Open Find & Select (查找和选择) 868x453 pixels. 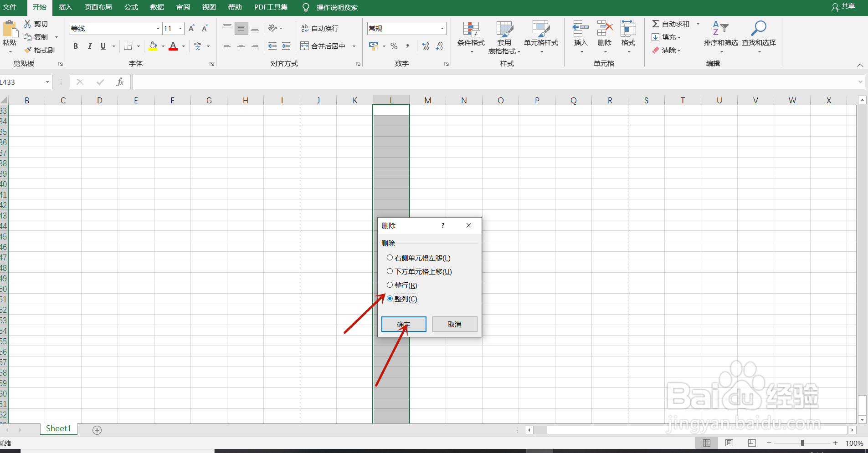point(759,36)
